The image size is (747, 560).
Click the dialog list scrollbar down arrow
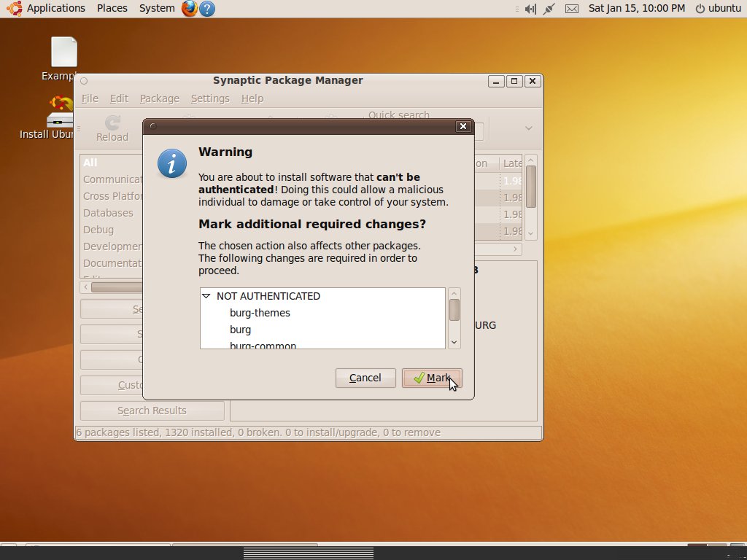point(454,343)
